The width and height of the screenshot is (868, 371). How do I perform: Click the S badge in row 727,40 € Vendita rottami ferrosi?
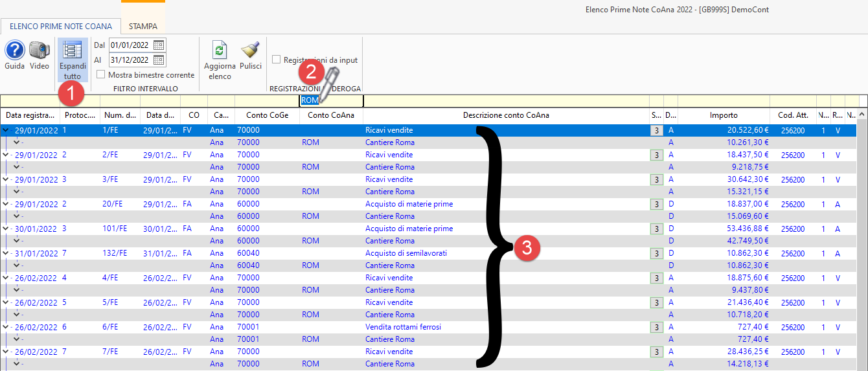coord(656,327)
